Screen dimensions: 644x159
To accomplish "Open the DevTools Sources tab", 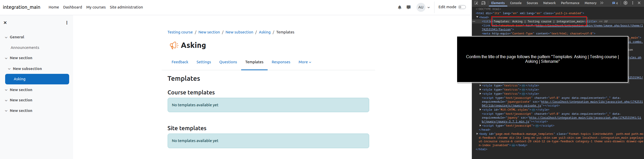I will [x=532, y=3].
